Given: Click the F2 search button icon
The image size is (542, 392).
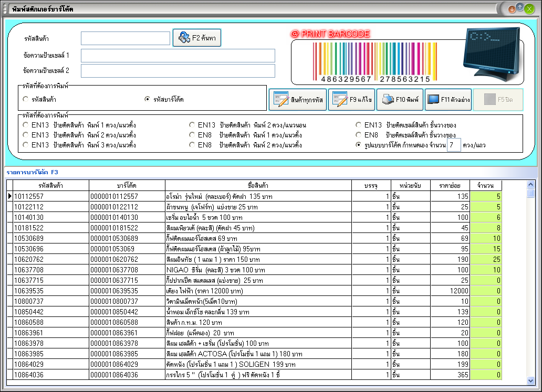Looking at the screenshot, I should [x=184, y=38].
